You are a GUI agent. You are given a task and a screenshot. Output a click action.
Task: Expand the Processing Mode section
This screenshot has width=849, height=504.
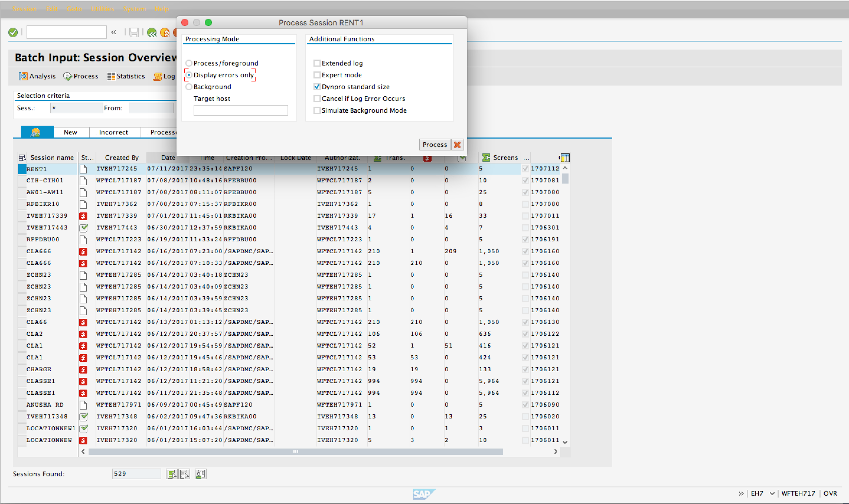(212, 38)
